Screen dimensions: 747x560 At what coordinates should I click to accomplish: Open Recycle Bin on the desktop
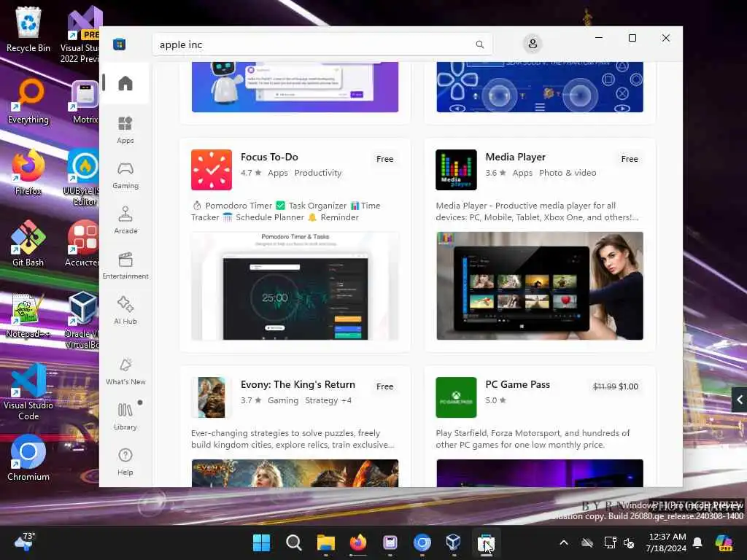point(28,29)
